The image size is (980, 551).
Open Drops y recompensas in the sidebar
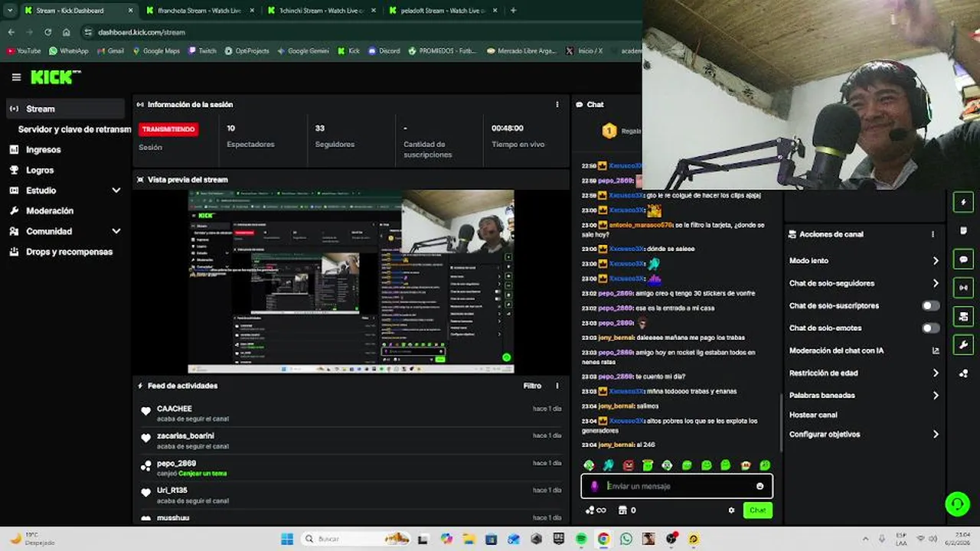[65, 252]
